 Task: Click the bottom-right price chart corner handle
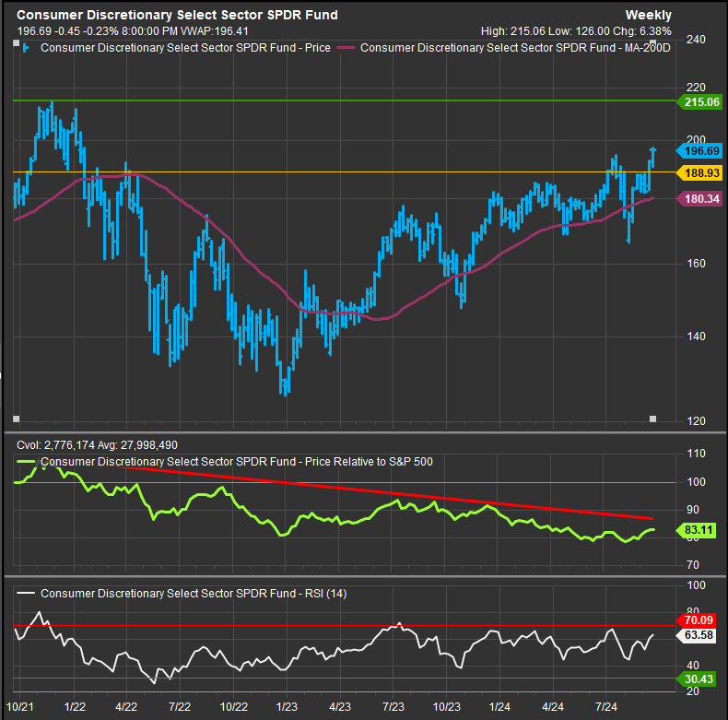pyautogui.click(x=652, y=419)
